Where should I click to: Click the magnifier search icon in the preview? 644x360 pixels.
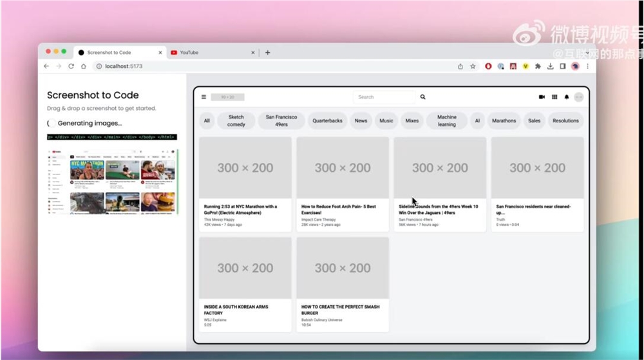[x=422, y=97]
